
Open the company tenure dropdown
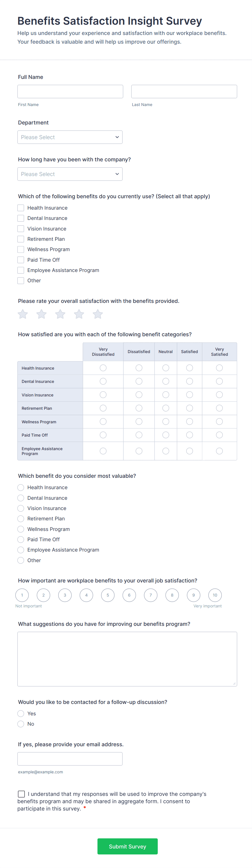pyautogui.click(x=70, y=174)
